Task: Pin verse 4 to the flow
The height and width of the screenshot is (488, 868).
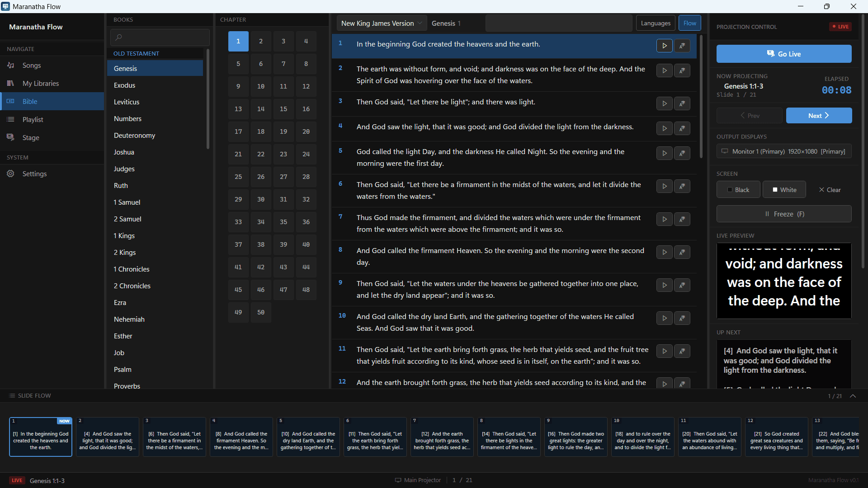Action: (682, 128)
